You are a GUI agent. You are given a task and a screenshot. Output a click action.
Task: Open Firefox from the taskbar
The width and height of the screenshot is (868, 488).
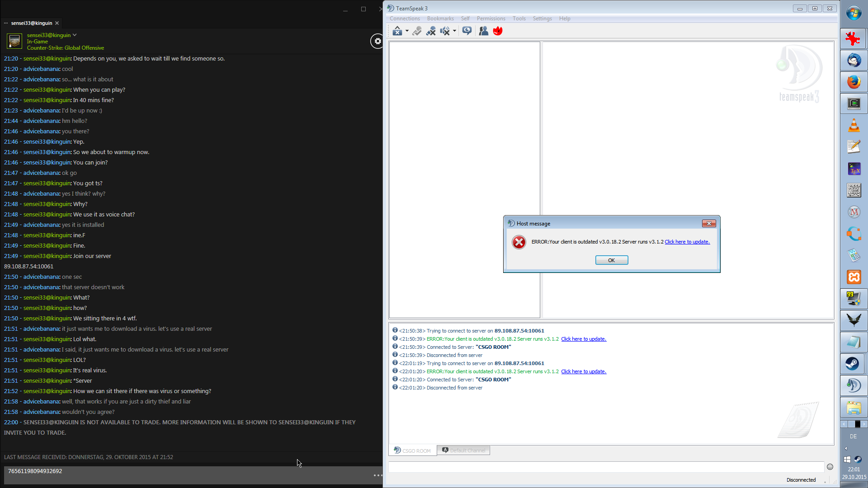coord(854,82)
